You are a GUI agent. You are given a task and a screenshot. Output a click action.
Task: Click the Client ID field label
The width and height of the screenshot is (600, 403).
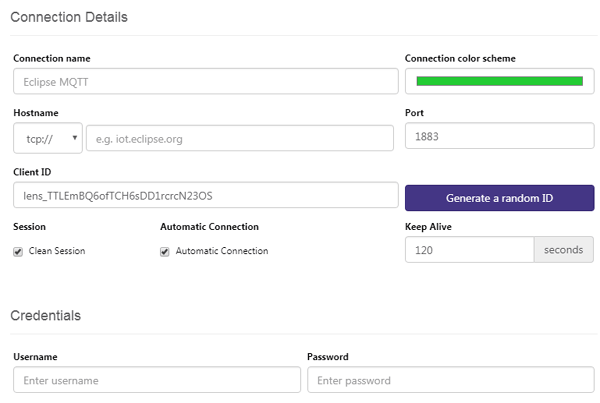tap(35, 172)
